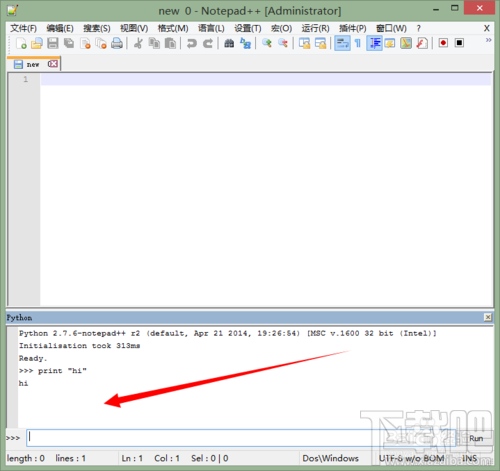Select the 'new 0' document tab
Image resolution: width=500 pixels, height=471 pixels.
pos(33,64)
